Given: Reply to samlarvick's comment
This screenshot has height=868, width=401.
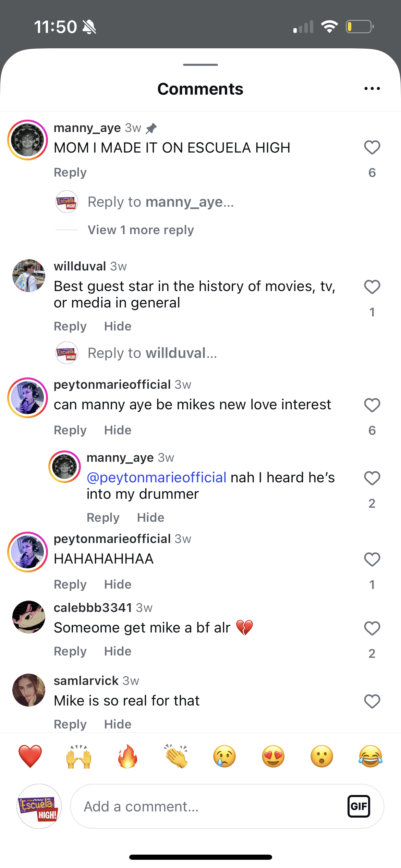Looking at the screenshot, I should 70,724.
